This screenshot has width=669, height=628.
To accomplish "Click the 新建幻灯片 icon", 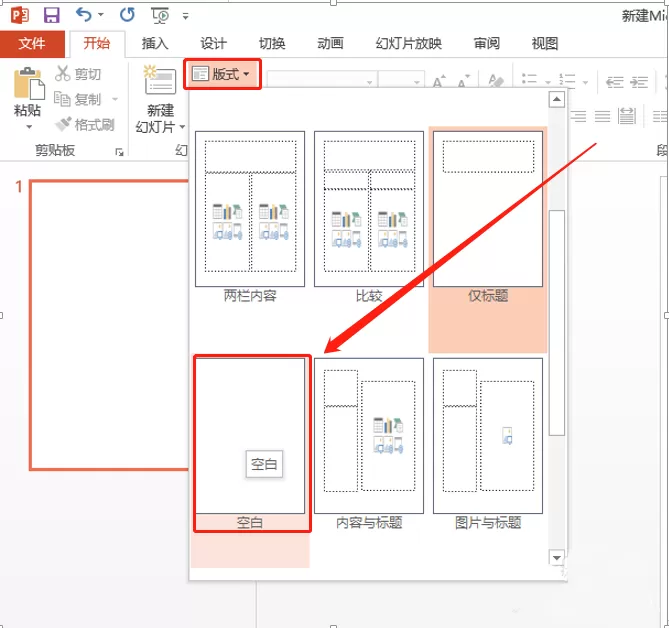I will [x=160, y=80].
